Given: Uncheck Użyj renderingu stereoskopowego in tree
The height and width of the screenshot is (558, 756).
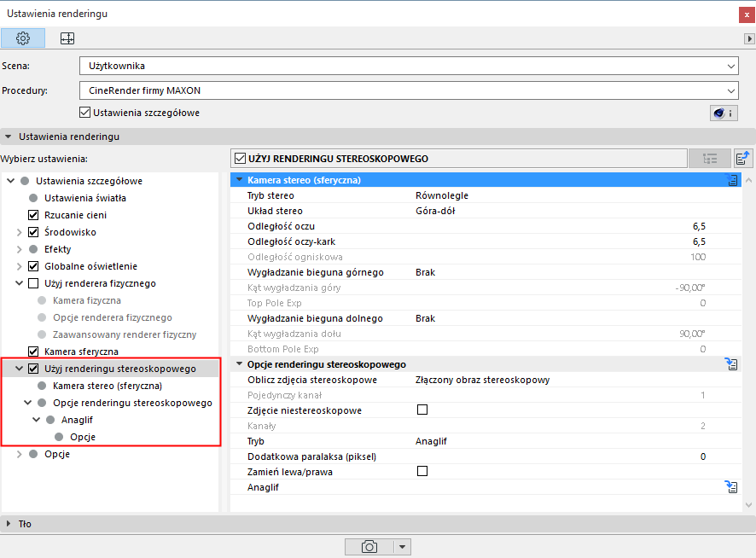Looking at the screenshot, I should click(x=33, y=369).
